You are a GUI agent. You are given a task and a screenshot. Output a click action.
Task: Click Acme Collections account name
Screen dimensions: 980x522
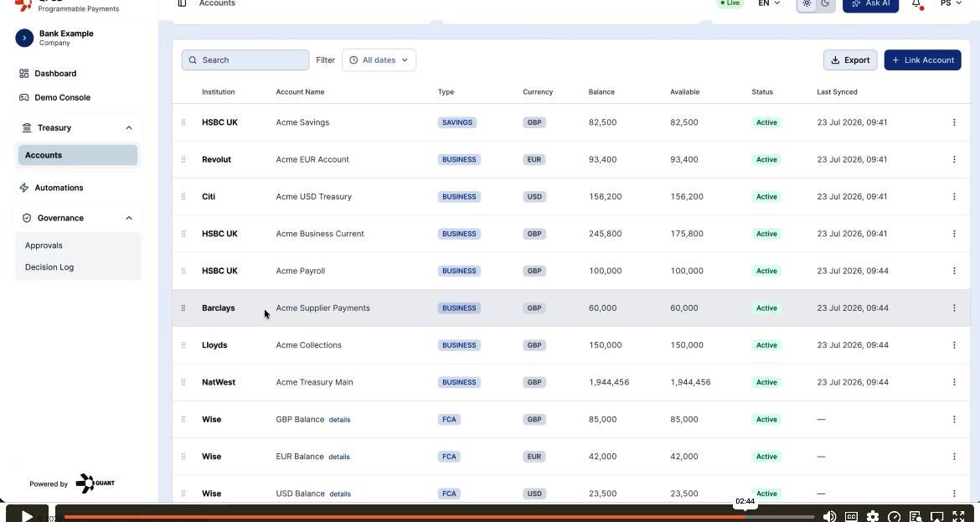tap(309, 345)
